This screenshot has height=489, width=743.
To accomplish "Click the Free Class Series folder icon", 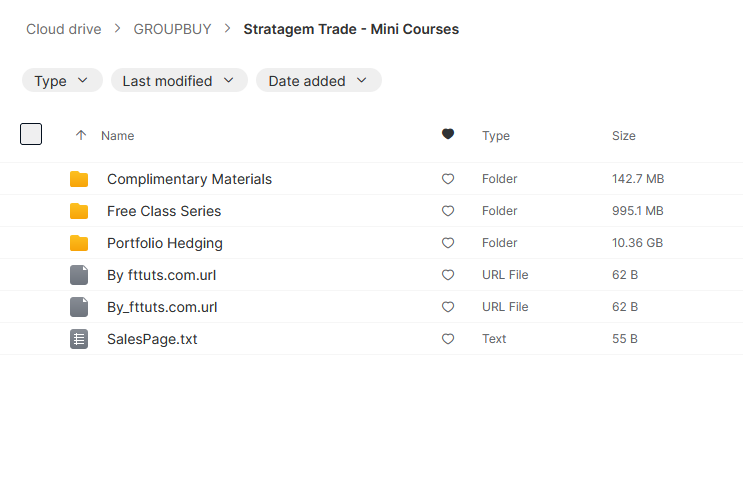I will point(79,211).
